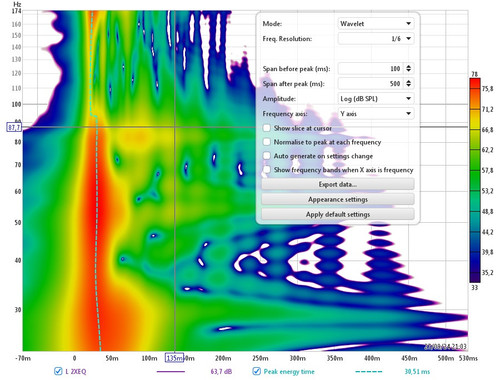Click the Span before peak stepper arrows
Image resolution: width=500 pixels, height=380 pixels.
pos(409,69)
